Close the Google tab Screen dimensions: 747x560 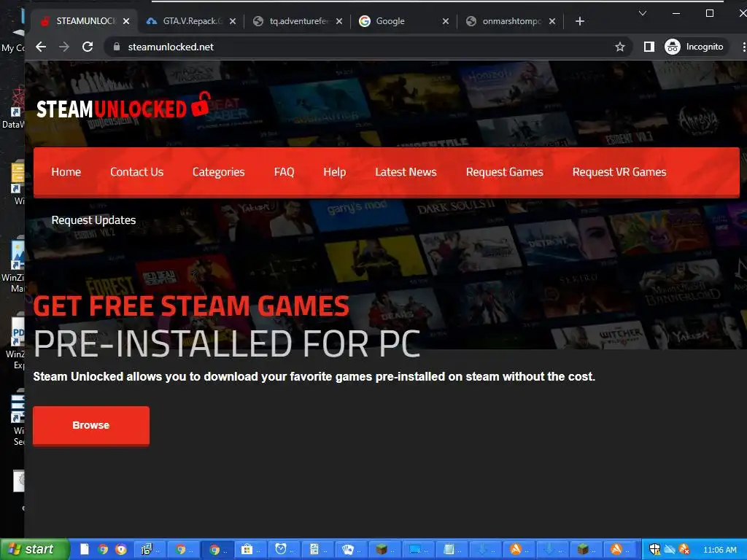(446, 21)
